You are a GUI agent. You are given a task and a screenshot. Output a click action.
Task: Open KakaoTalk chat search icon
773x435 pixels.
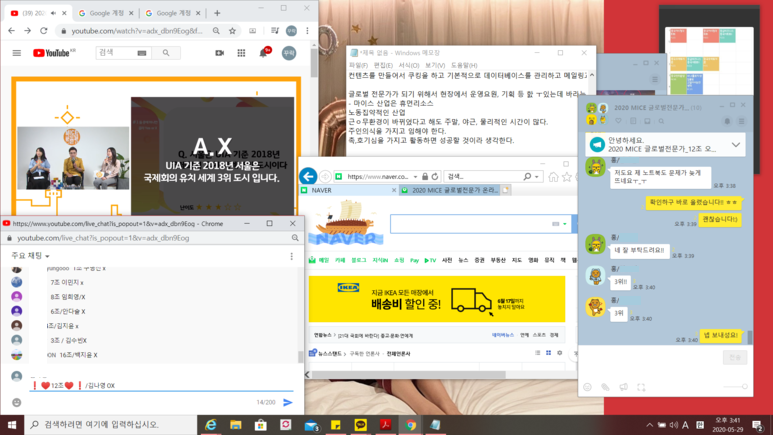pyautogui.click(x=661, y=121)
